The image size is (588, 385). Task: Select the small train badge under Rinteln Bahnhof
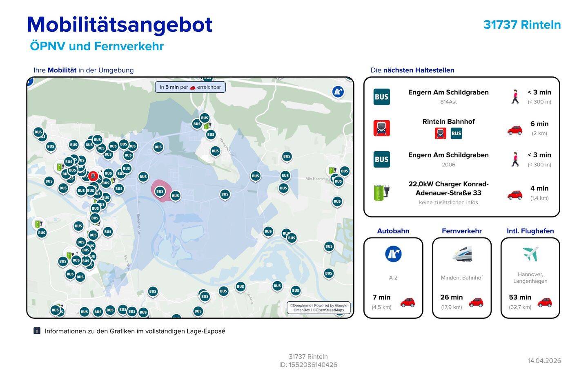[x=441, y=133]
